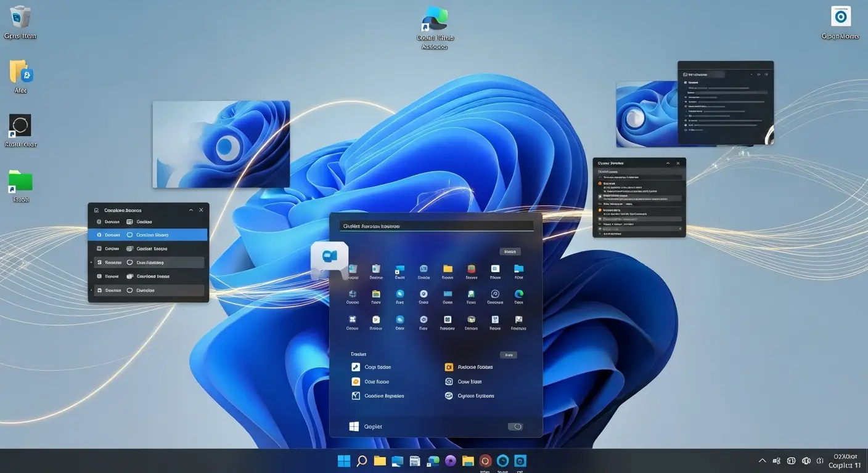868x473 pixels.
Task: Open the blue monitor icon on the taskbar
Action: coord(397,461)
